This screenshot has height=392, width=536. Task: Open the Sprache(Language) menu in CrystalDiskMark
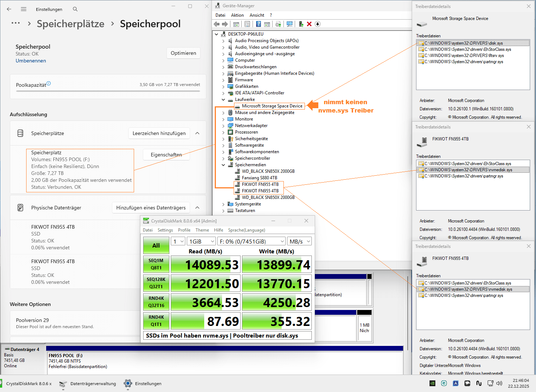click(247, 230)
